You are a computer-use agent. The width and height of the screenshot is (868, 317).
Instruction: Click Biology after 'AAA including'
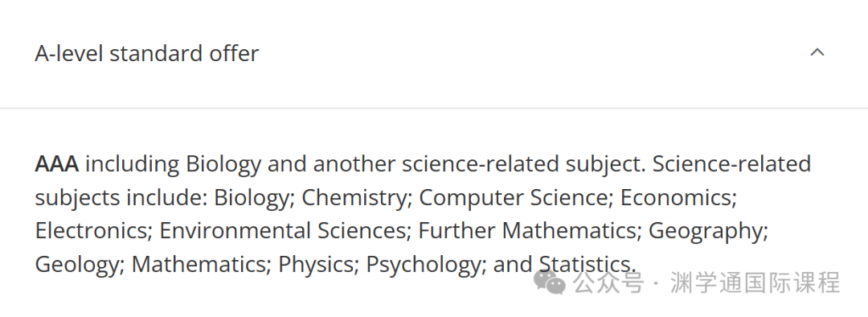pos(223,165)
